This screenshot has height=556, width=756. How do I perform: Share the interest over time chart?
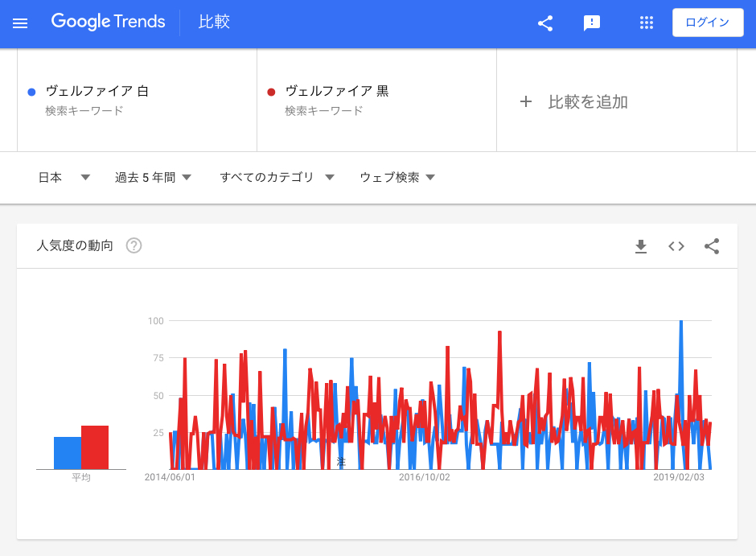pos(712,246)
